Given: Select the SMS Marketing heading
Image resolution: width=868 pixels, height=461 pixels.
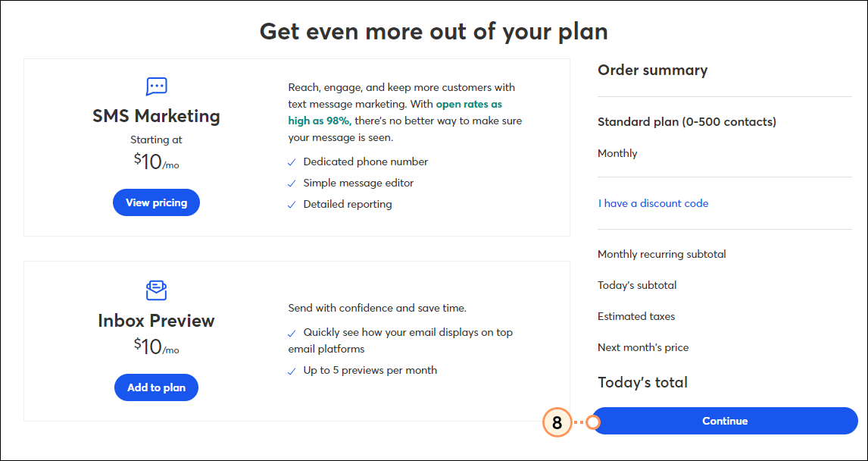Looking at the screenshot, I should (x=156, y=116).
